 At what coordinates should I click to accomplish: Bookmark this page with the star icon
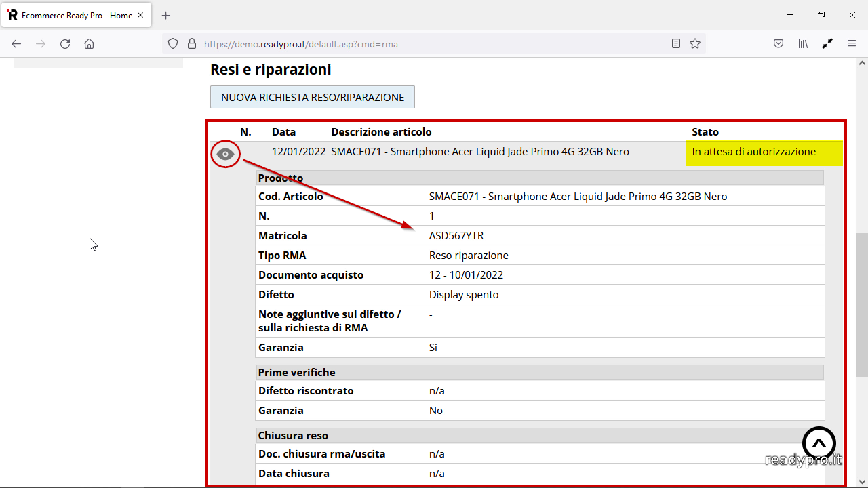click(695, 43)
